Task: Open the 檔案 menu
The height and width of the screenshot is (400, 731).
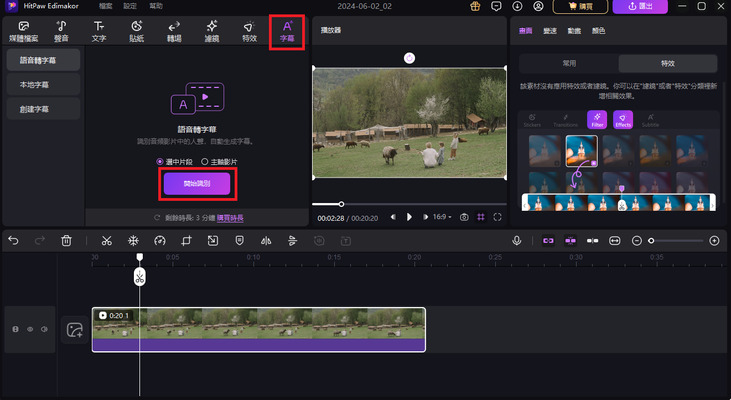Action: [x=91, y=6]
